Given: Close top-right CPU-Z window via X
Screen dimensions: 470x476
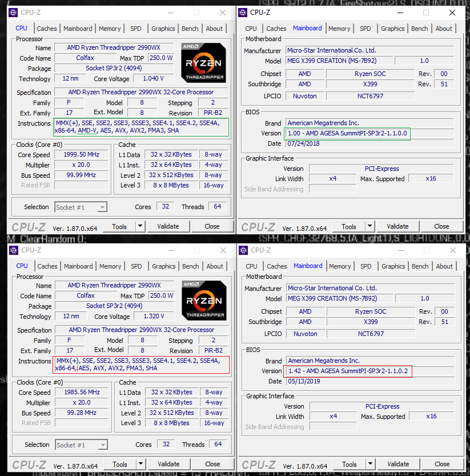Looking at the screenshot, I should point(452,13).
